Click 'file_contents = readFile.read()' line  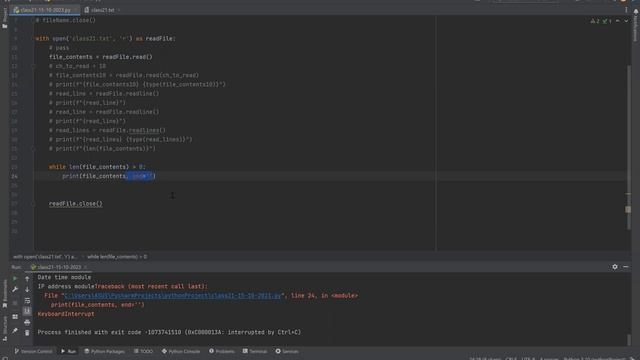100,57
